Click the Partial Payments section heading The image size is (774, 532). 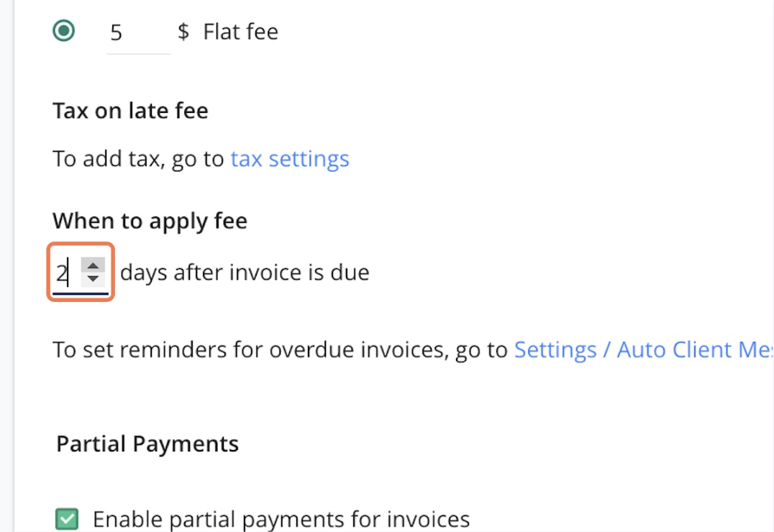pos(146,444)
